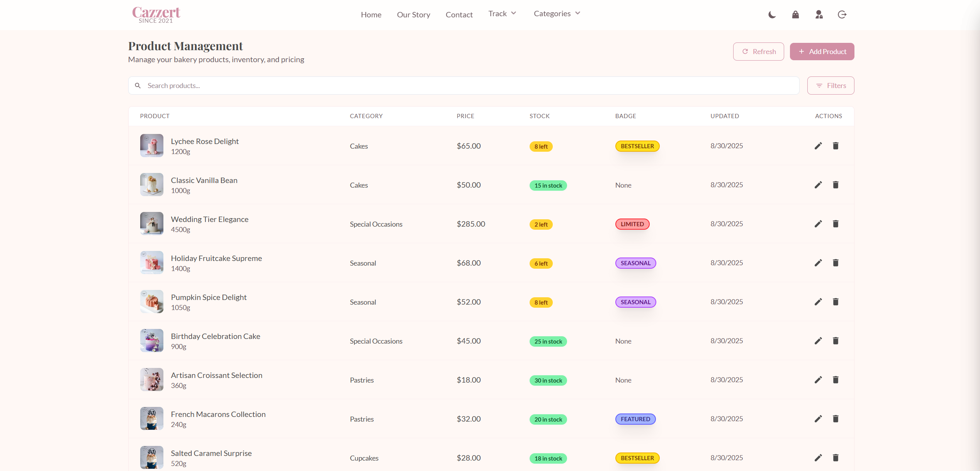This screenshot has height=471, width=980.
Task: Open the shopping bag icon
Action: tap(795, 15)
